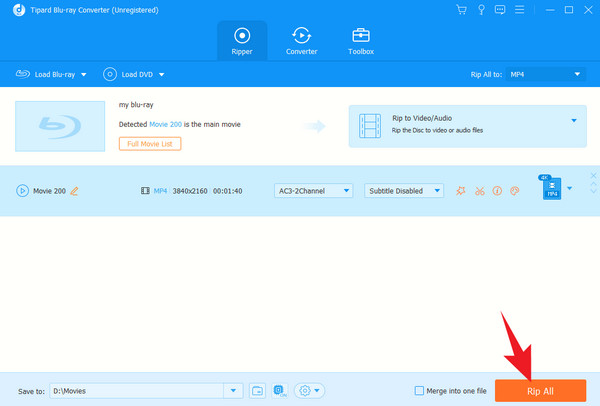Click the key register icon
600x406 pixels.
[481, 10]
